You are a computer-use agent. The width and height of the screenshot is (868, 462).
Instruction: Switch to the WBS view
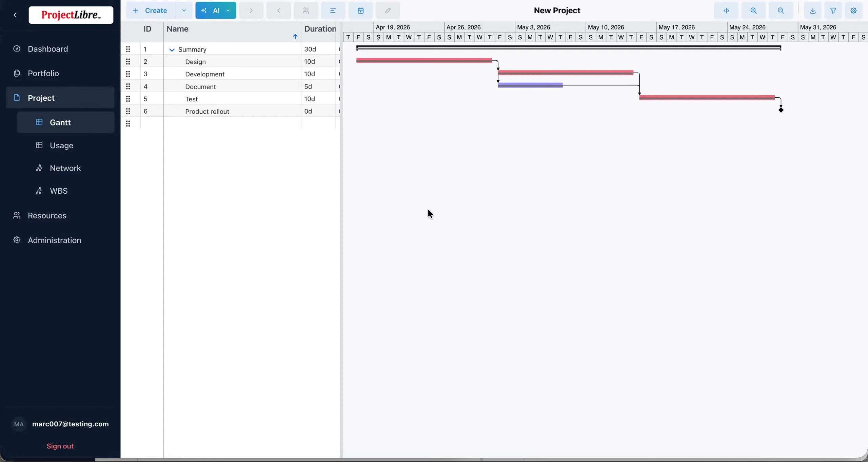tap(66, 191)
